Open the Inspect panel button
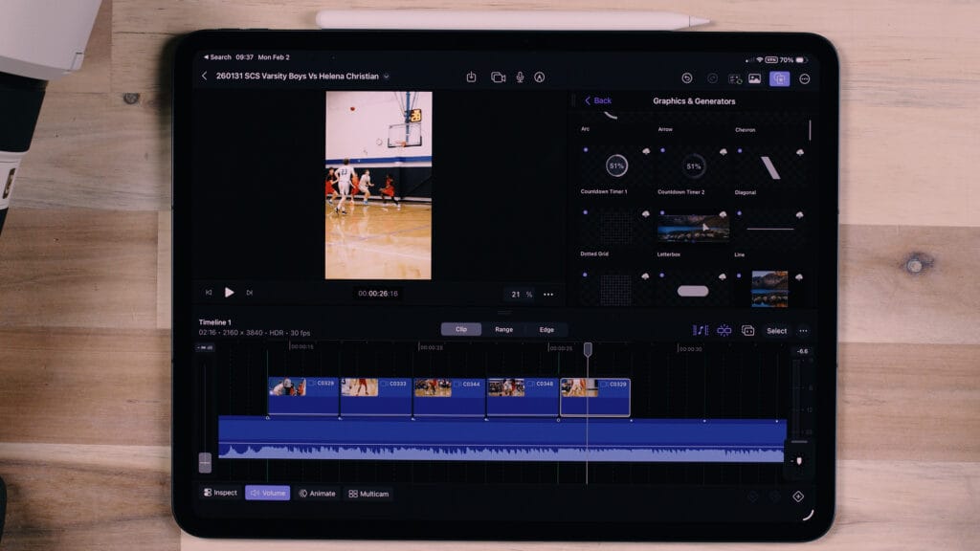 219,494
